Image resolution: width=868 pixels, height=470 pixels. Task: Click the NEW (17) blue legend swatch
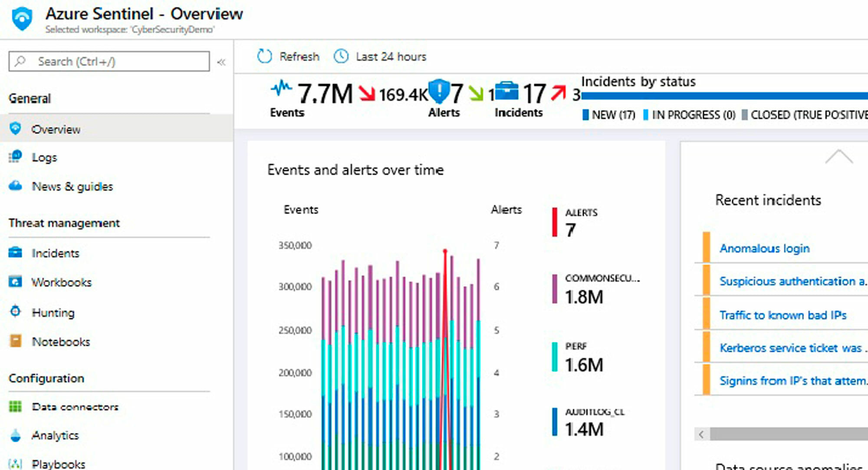click(585, 115)
